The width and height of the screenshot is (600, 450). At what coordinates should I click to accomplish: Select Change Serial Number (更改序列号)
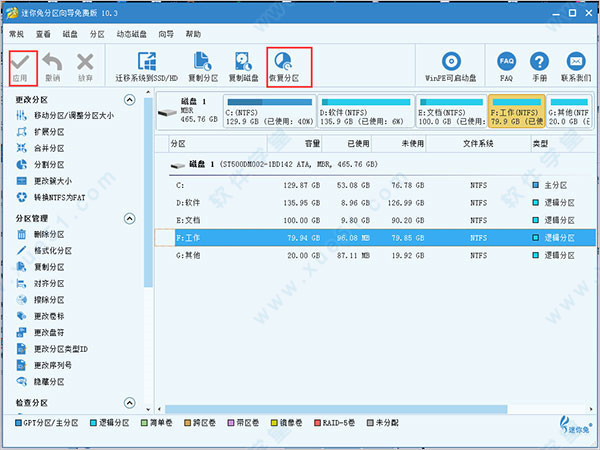click(44, 365)
